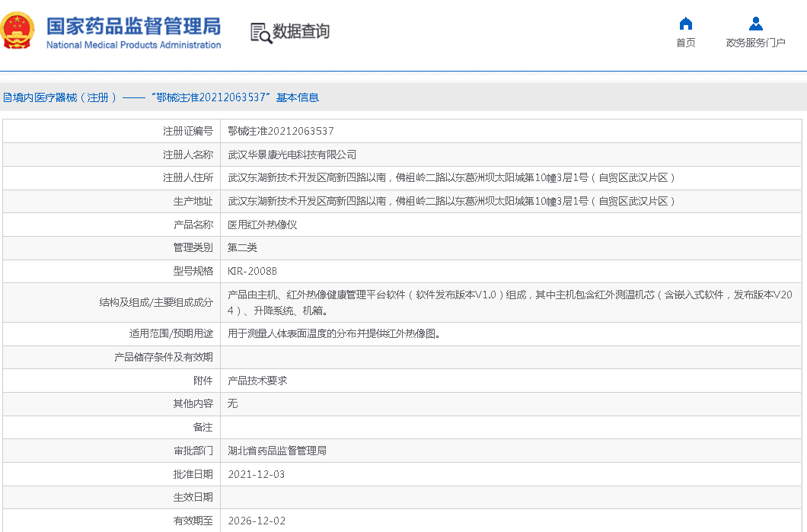Click the 适用范围/预期用途 description text
This screenshot has height=532, width=807.
pos(334,333)
